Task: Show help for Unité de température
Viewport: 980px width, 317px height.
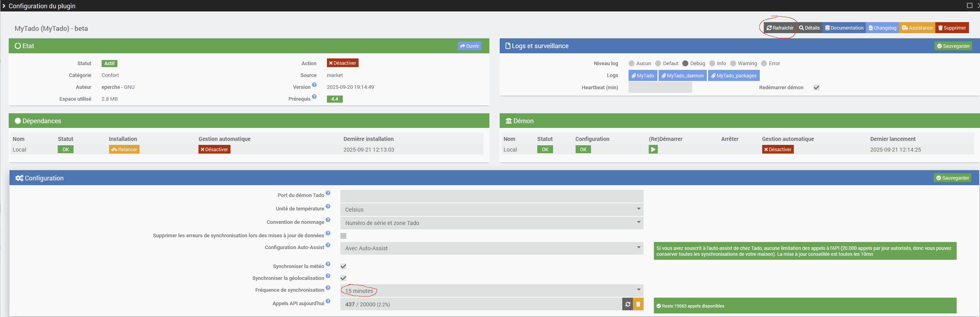Action: 328,206
